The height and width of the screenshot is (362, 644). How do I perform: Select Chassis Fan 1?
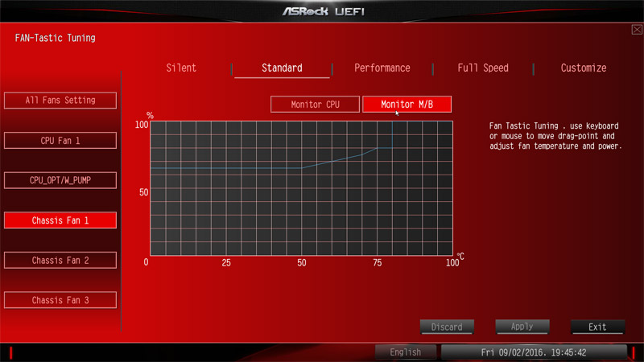click(60, 220)
